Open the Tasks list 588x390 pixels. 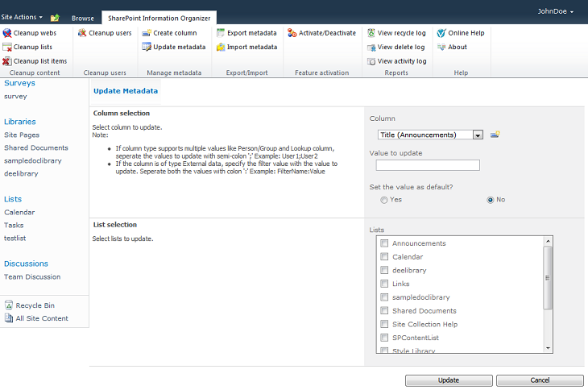(14, 225)
